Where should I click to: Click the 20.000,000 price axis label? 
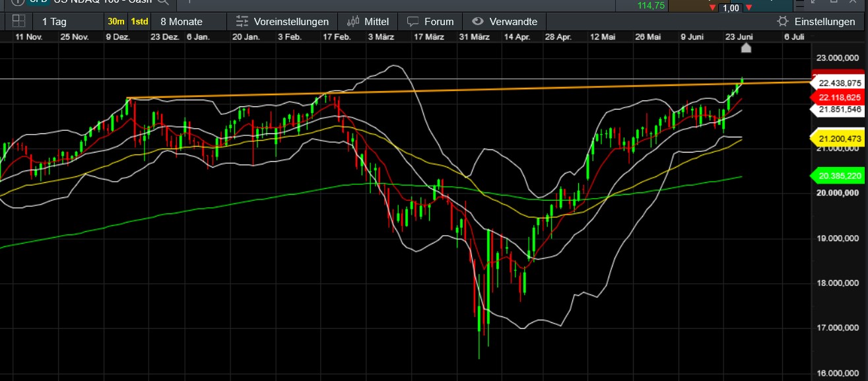click(838, 193)
